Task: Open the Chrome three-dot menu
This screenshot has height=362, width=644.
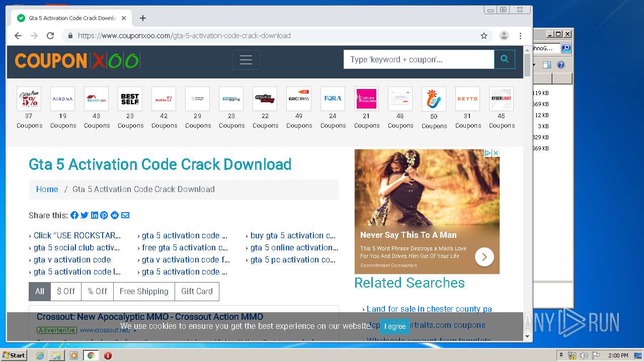Action: (520, 36)
